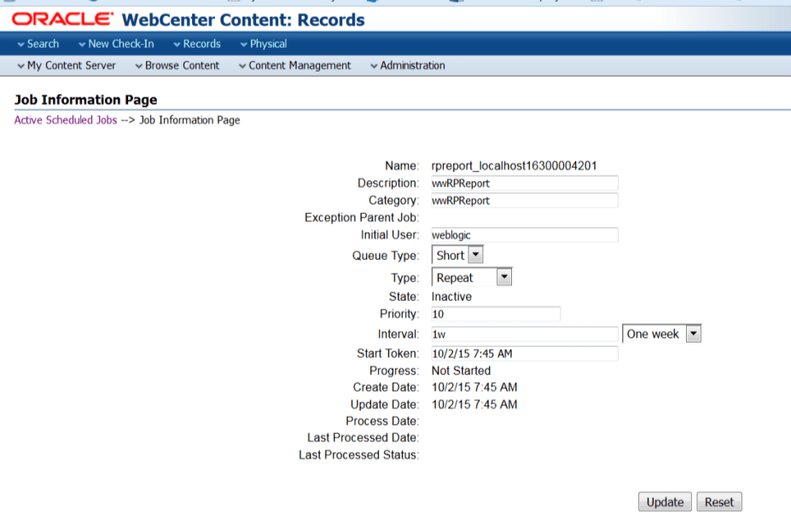Click the Reset button

pyautogui.click(x=719, y=502)
